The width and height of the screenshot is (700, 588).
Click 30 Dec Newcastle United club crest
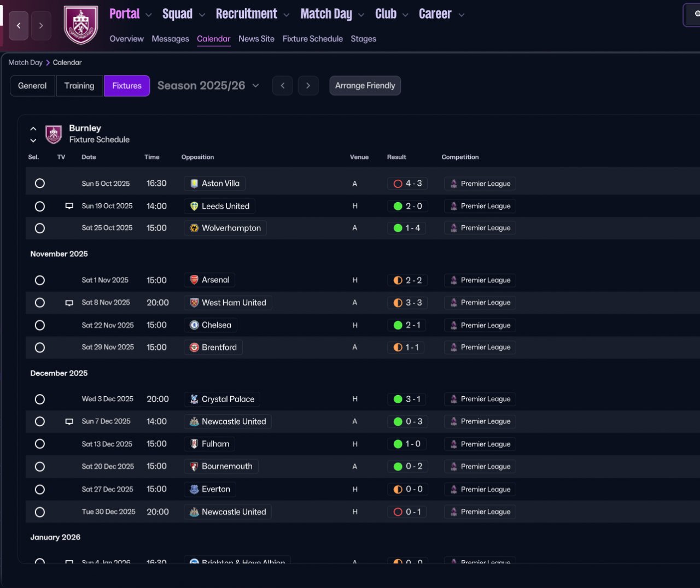pos(194,512)
